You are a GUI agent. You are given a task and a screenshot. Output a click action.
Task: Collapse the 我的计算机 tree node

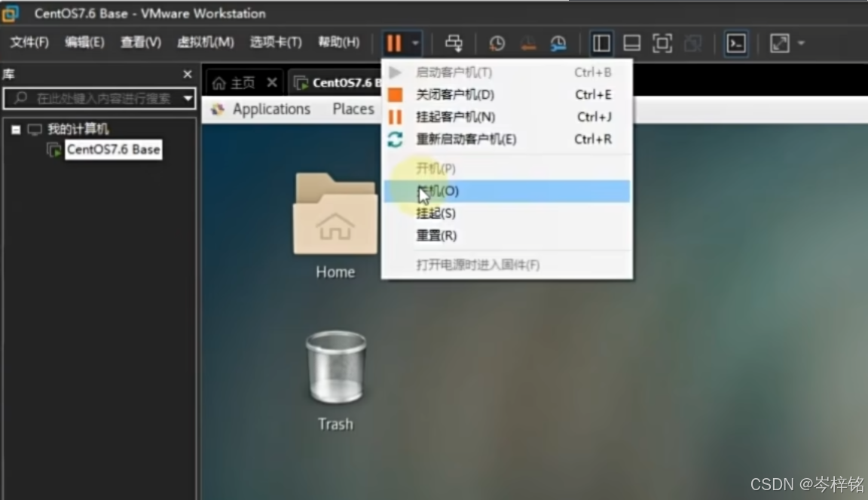[x=16, y=130]
